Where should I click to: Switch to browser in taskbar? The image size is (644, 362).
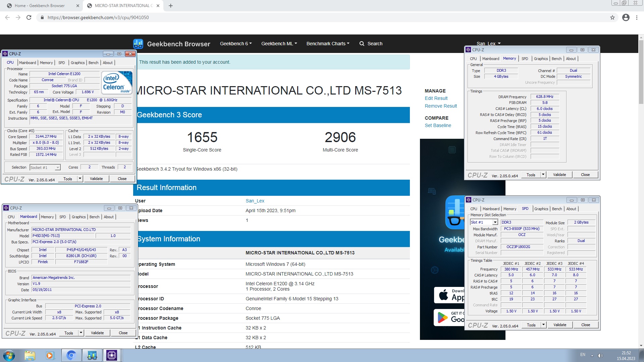tap(71, 355)
